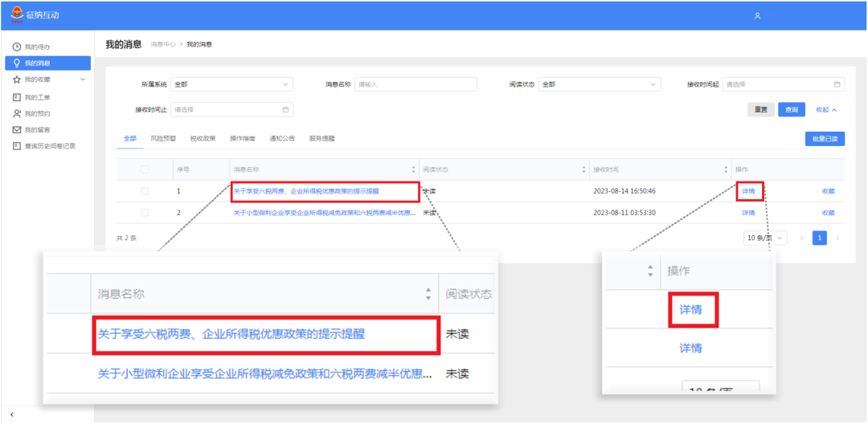
Task: Click the user profile icon in header
Action: point(757,16)
